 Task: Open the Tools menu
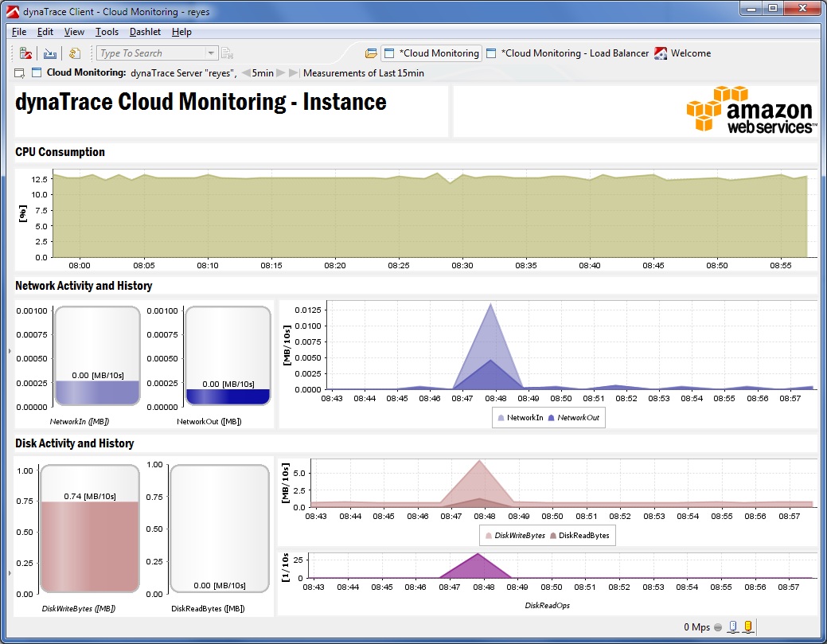(107, 32)
